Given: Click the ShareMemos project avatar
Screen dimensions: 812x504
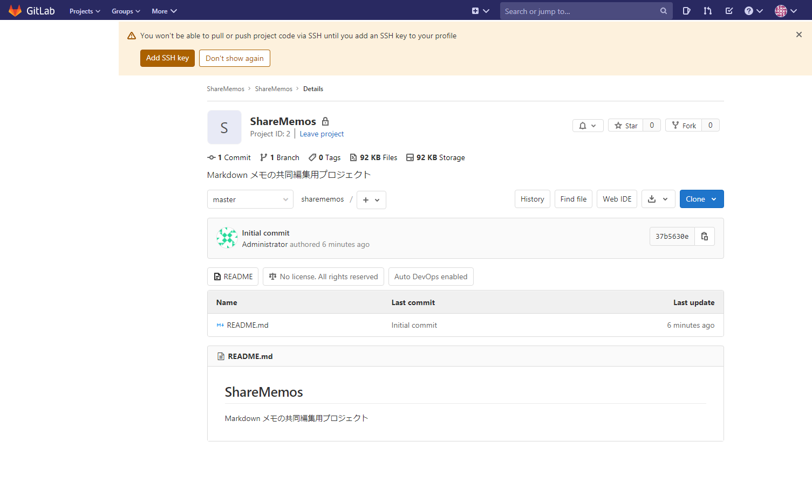Looking at the screenshot, I should coord(224,128).
